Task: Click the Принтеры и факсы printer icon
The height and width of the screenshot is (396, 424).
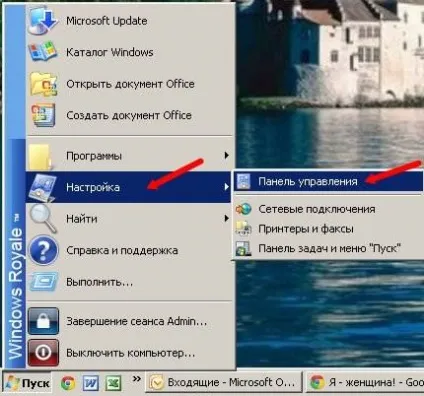Action: pos(243,229)
